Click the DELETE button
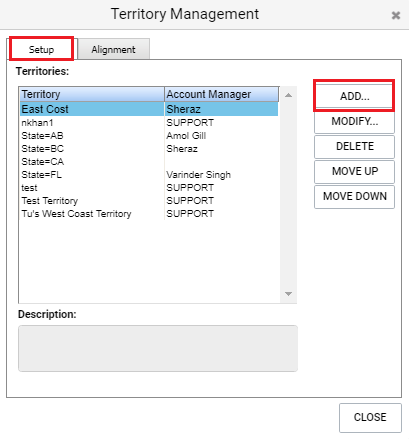The image size is (409, 439). 354,146
